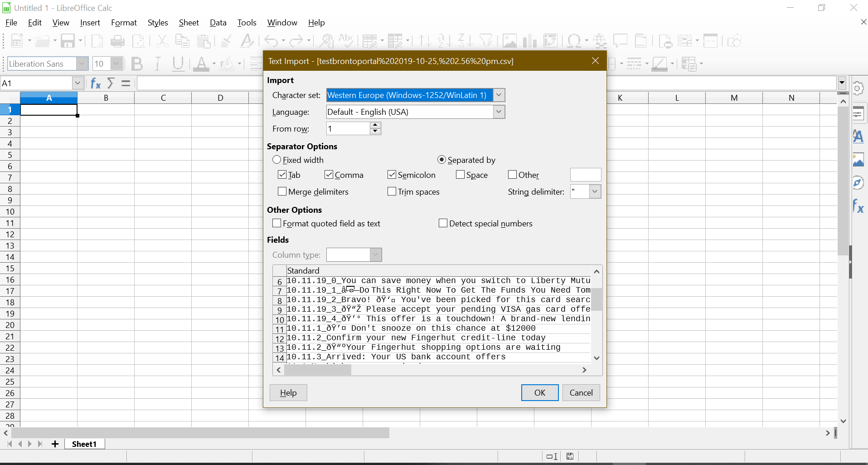
Task: Click the Italic formatting icon
Action: (158, 64)
